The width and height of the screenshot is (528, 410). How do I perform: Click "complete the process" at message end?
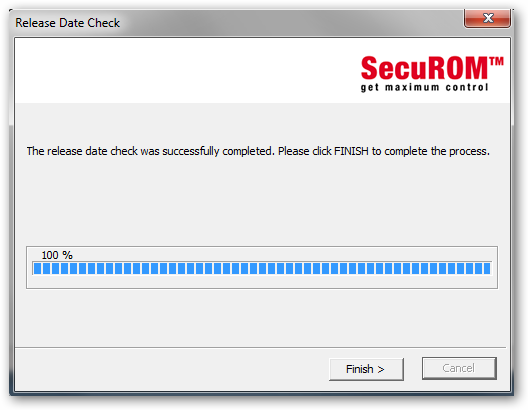click(x=437, y=151)
